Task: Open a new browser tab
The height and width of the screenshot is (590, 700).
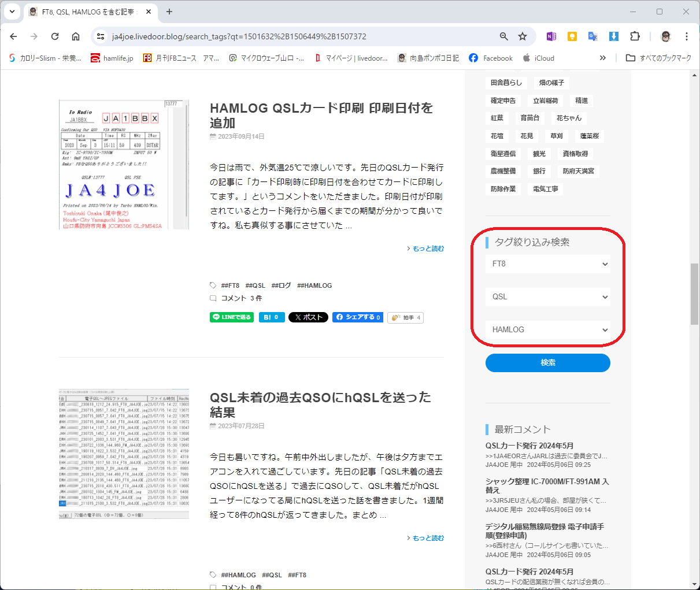Action: pos(169,12)
